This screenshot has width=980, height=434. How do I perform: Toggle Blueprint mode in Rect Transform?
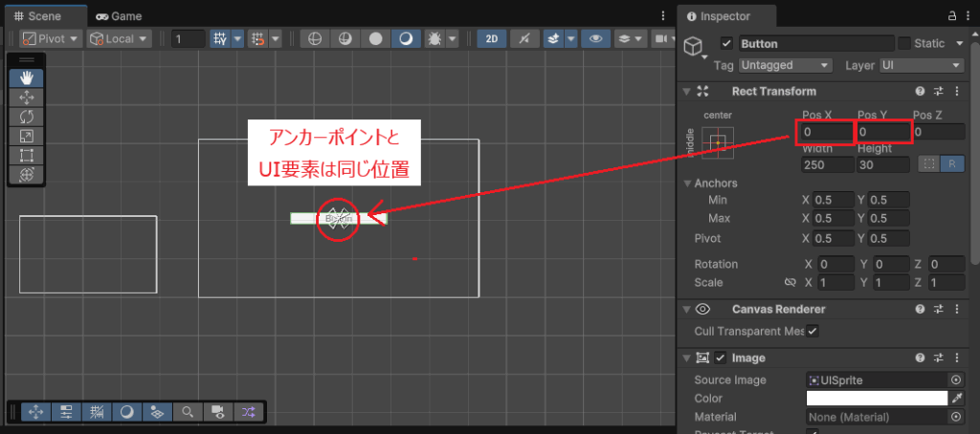[x=928, y=164]
